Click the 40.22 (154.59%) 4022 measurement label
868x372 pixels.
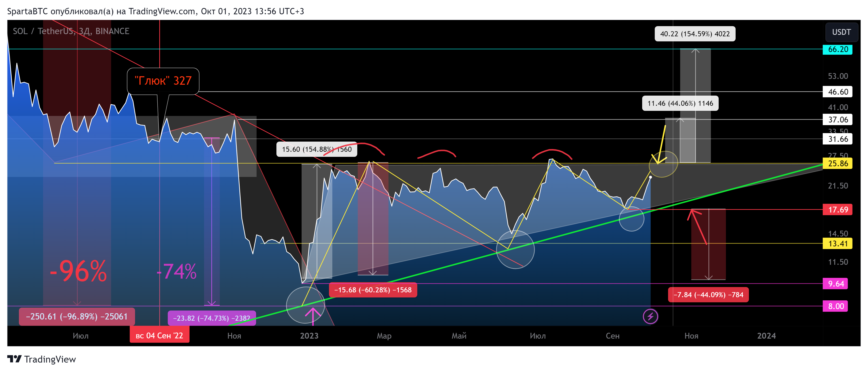(x=695, y=34)
